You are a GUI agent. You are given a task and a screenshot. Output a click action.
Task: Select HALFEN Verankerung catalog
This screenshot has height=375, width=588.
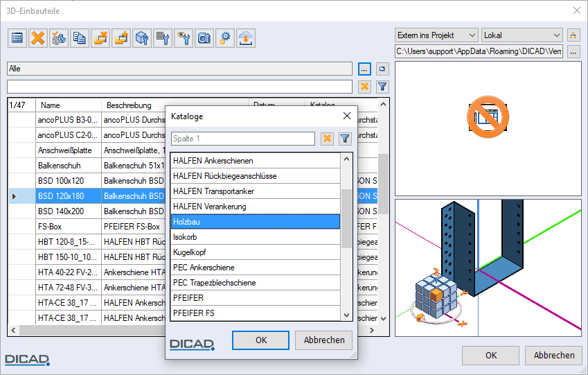point(256,207)
